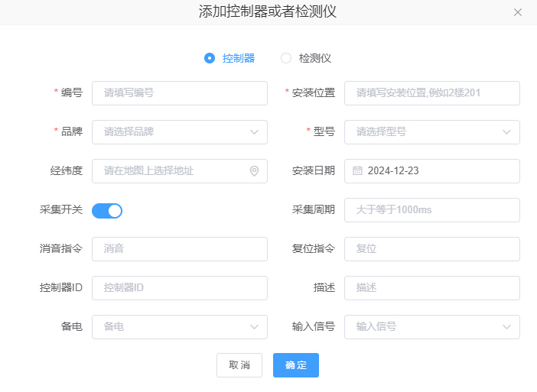537x392 pixels.
Task: Click the 采集周期 input box
Action: tap(431, 210)
